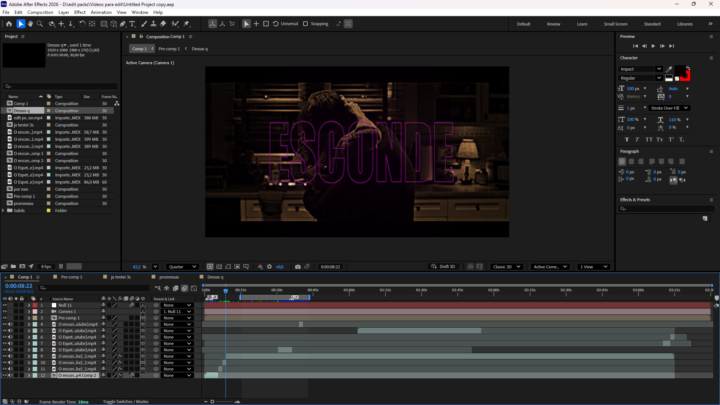The width and height of the screenshot is (720, 405).
Task: Select the Brush tool
Action: point(144,24)
